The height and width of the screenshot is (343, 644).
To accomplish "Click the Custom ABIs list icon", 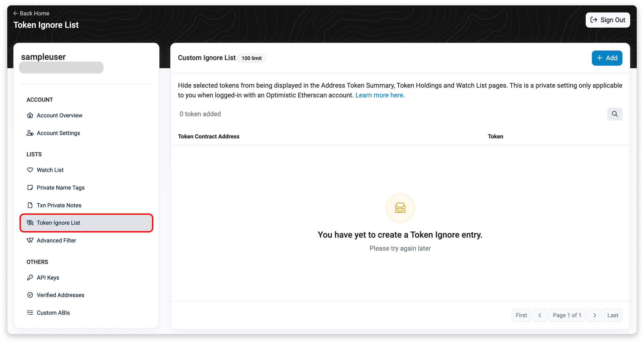I will (x=30, y=312).
